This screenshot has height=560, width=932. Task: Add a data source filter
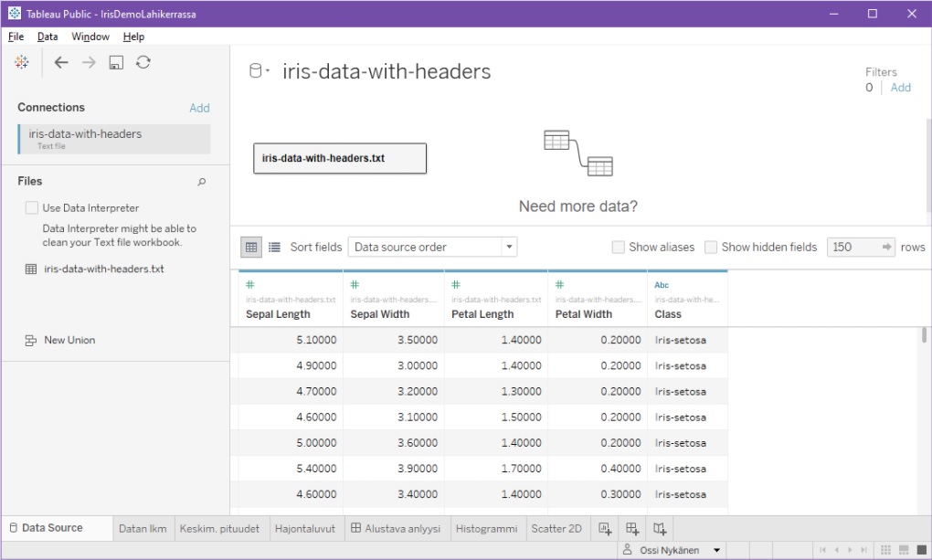tap(901, 88)
